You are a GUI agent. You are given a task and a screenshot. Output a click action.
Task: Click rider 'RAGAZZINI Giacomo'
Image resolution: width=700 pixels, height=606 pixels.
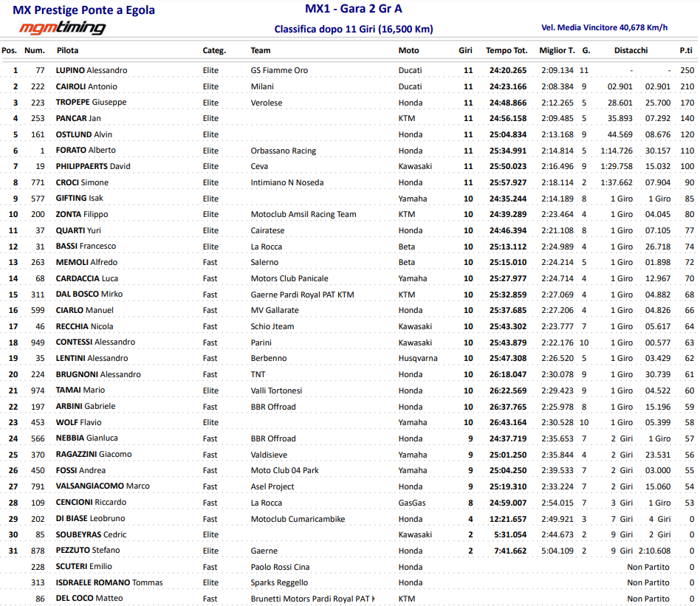(x=94, y=454)
